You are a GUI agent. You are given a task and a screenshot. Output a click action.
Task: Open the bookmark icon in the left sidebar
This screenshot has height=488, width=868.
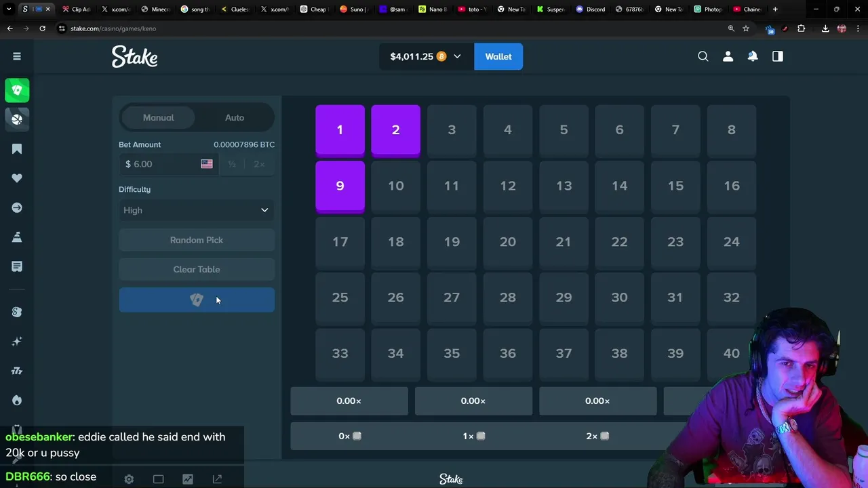point(17,149)
